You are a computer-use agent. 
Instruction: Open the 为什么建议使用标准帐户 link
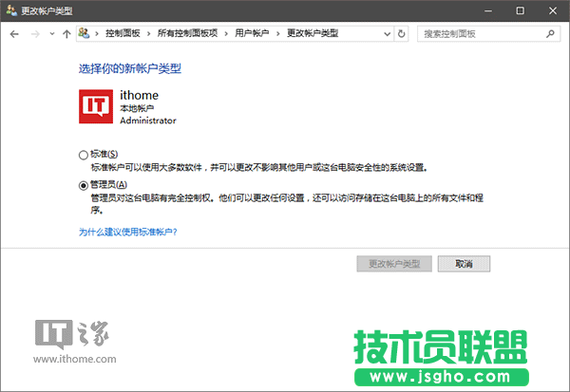coord(127,232)
